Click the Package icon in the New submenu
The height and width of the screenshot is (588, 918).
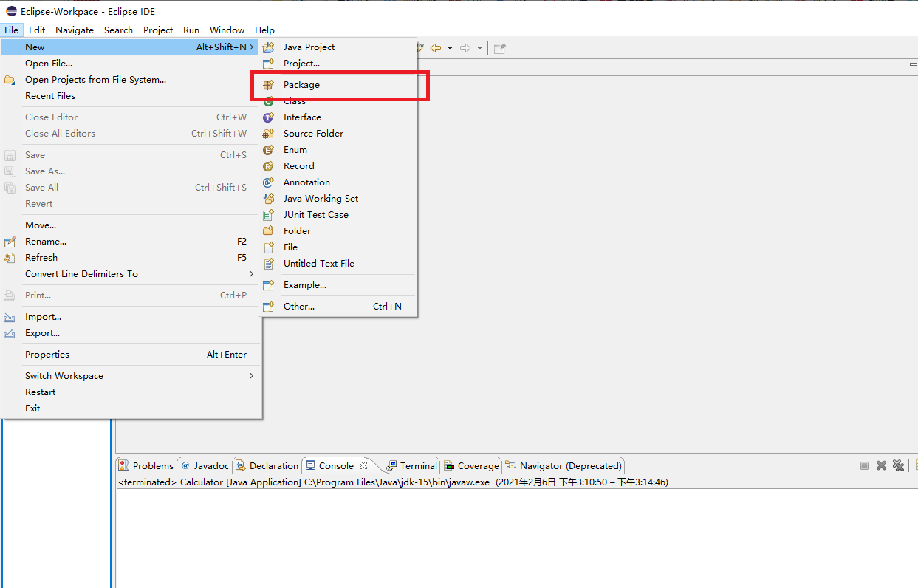pos(269,85)
